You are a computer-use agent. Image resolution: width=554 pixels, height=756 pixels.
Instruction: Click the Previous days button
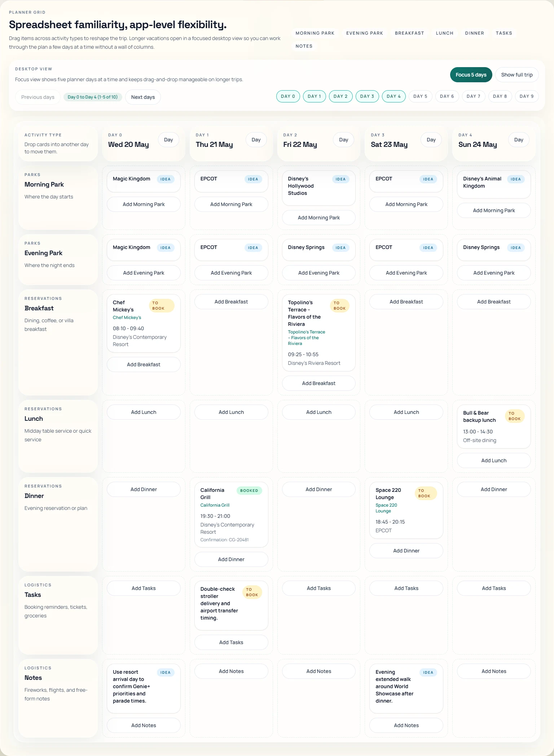coord(38,97)
